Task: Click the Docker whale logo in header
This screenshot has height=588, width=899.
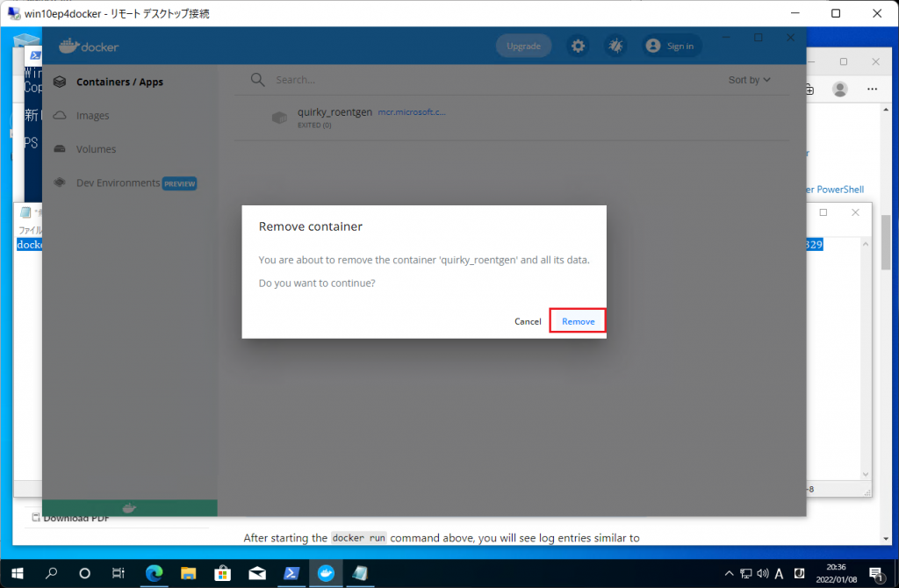Action: [89, 46]
